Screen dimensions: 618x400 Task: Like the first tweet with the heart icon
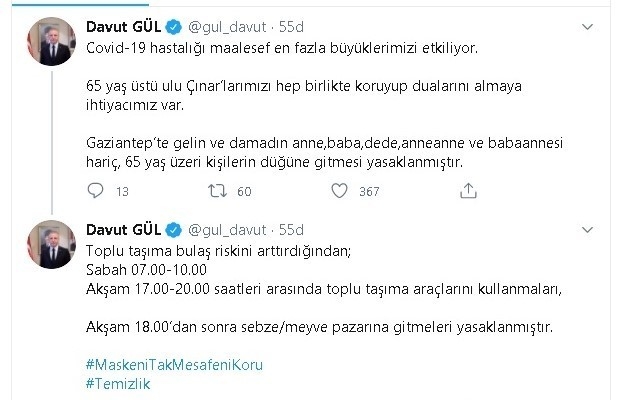click(x=340, y=190)
